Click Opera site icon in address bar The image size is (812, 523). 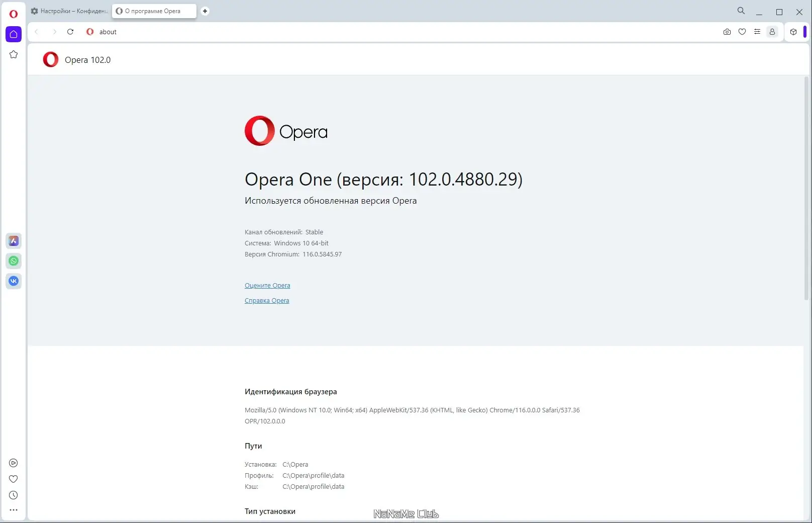pos(90,32)
